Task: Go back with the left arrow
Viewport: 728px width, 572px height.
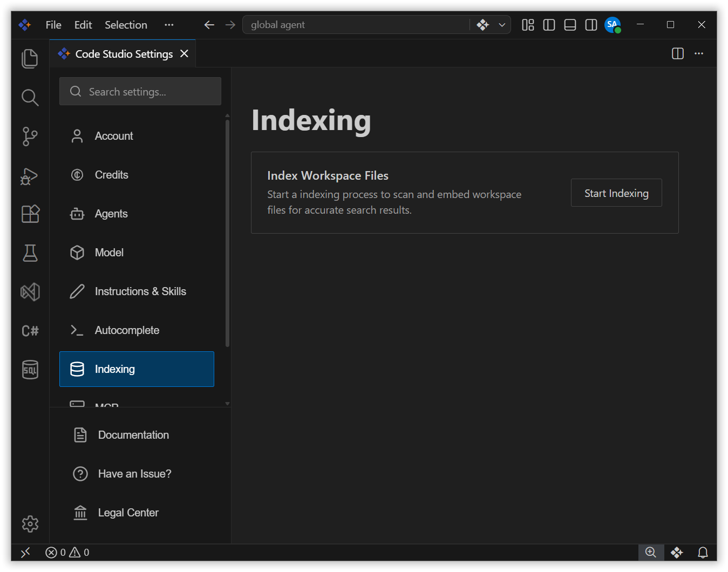Action: tap(209, 25)
